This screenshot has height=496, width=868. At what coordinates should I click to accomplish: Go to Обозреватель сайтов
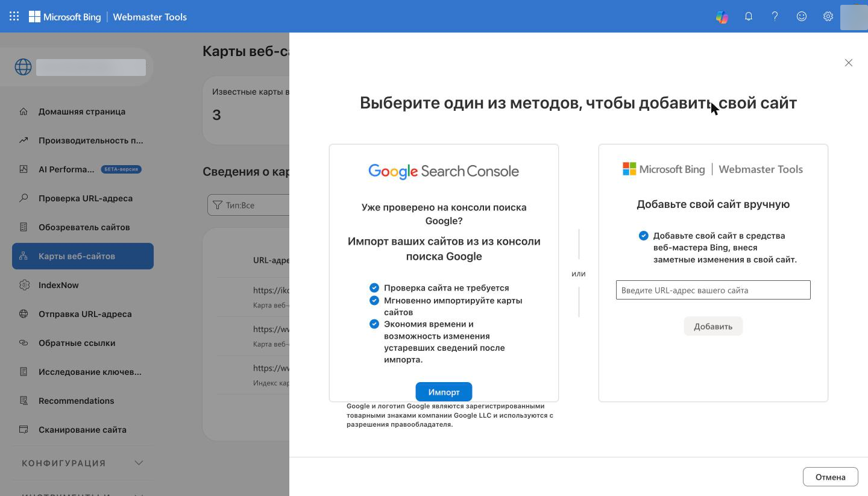tap(83, 227)
